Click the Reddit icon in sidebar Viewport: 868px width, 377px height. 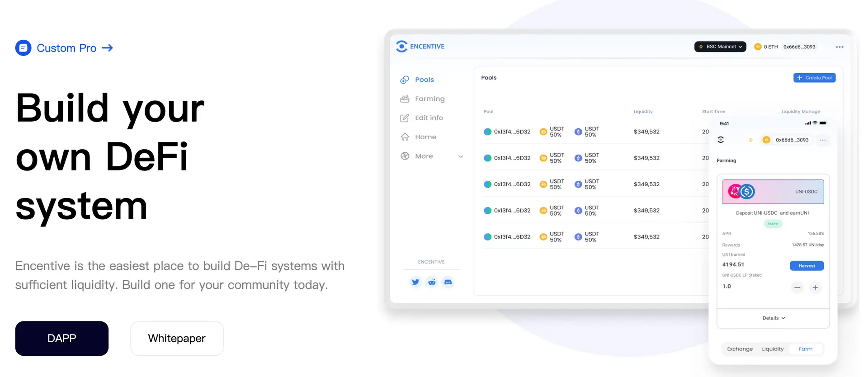coord(432,282)
